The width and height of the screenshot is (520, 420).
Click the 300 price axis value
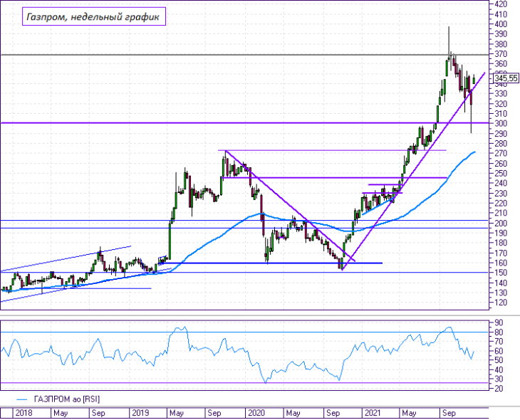[501, 124]
